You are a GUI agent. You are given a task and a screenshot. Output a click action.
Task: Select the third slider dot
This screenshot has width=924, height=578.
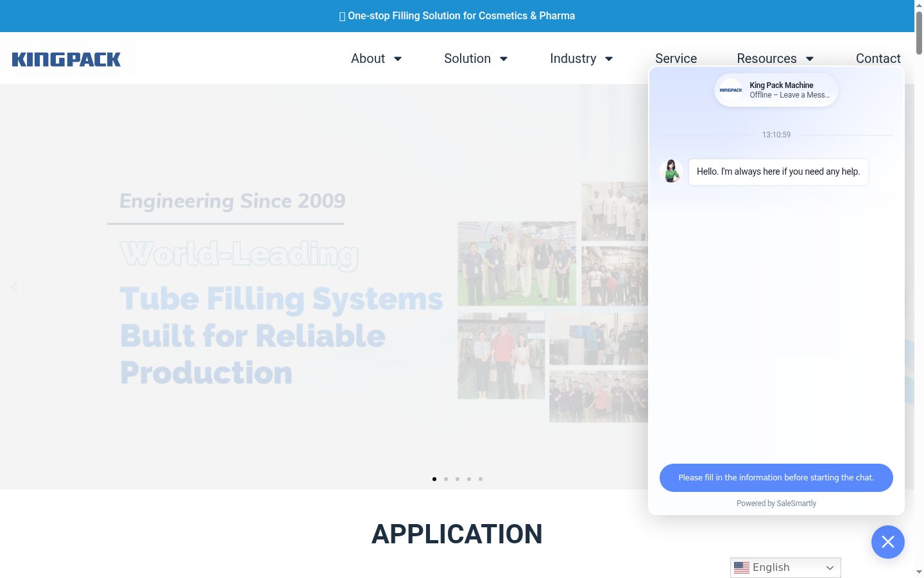[x=458, y=479]
